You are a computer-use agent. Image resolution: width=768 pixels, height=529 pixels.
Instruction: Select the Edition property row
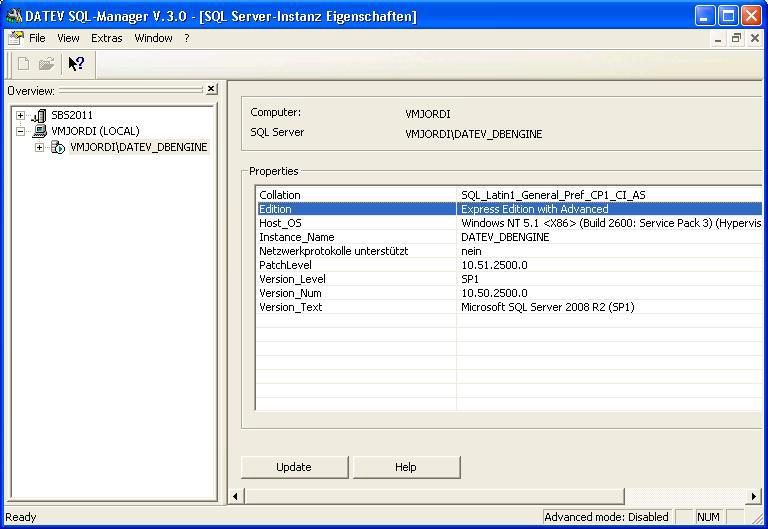click(509, 209)
